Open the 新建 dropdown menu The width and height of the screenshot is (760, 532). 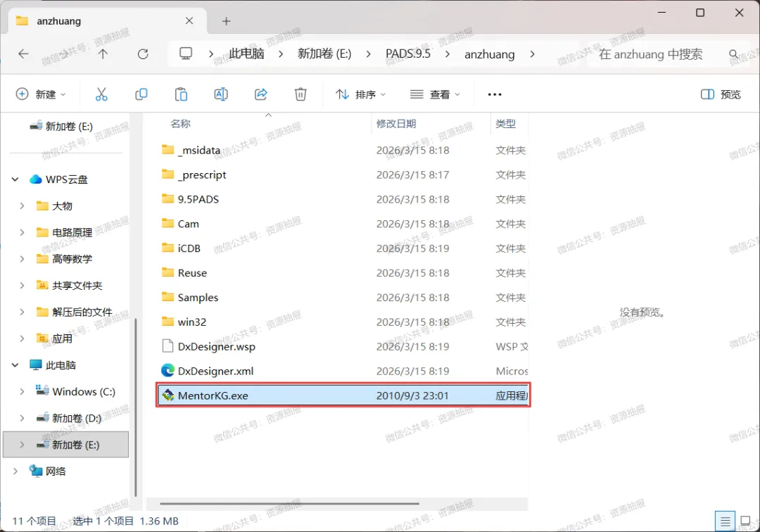click(x=41, y=94)
